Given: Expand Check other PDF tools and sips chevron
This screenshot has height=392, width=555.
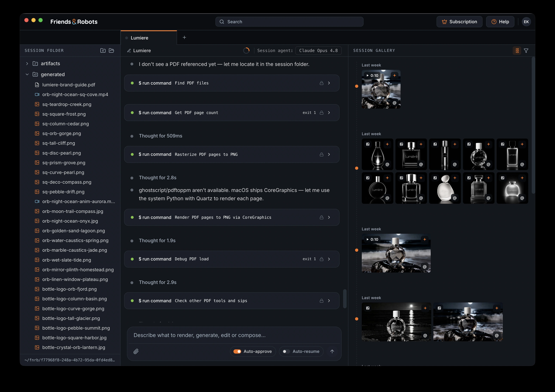Looking at the screenshot, I should coord(329,301).
